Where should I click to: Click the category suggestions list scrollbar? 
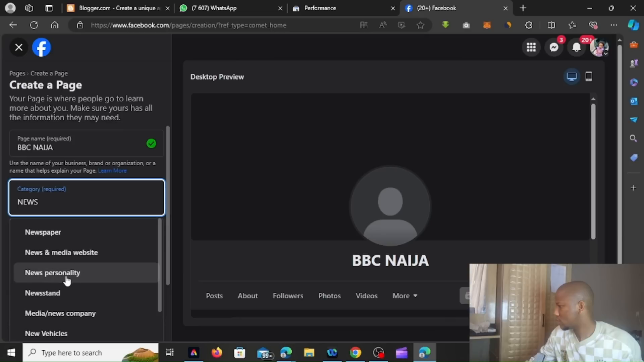tap(160, 265)
